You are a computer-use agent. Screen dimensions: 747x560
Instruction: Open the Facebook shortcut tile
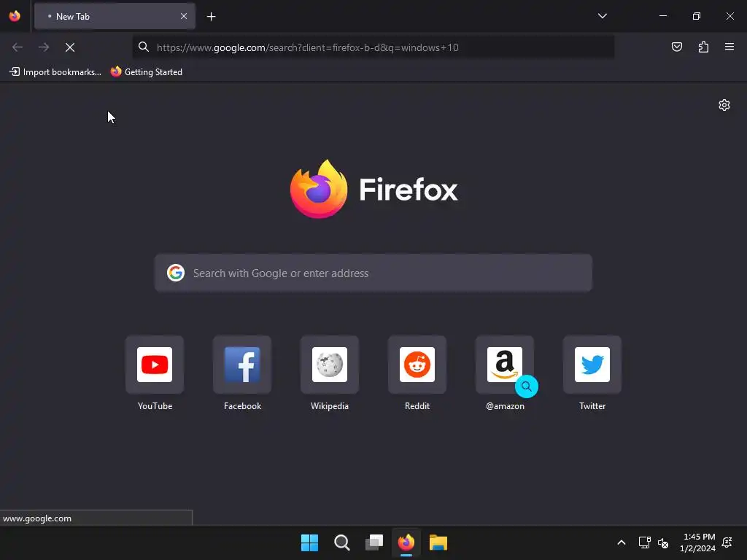242,365
